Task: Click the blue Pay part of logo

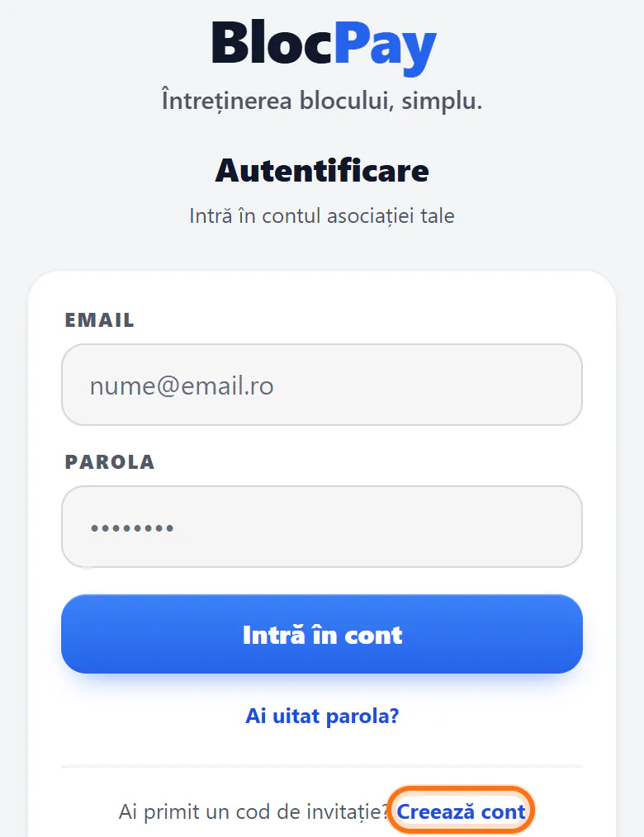Action: pyautogui.click(x=386, y=46)
